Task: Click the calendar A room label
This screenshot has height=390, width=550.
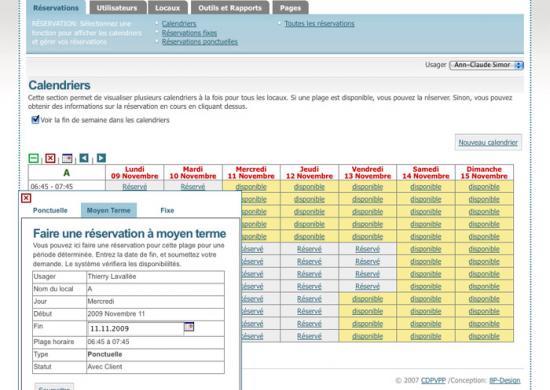Action: (67, 173)
